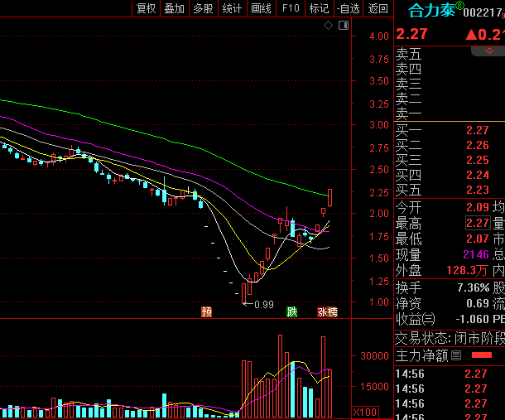Click the X100 volume unit box
This screenshot has width=505, height=420.
(x=365, y=413)
